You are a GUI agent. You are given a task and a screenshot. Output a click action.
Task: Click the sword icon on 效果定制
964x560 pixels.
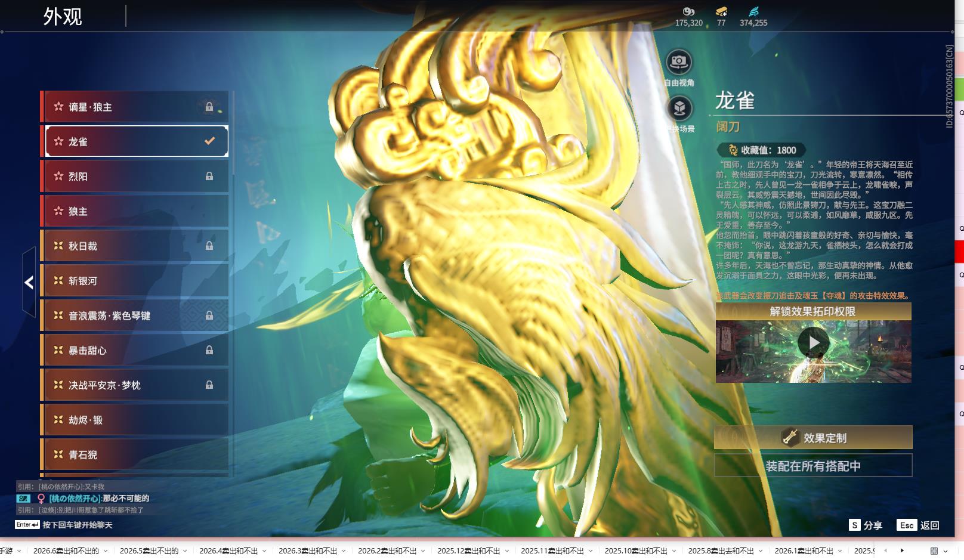click(x=790, y=437)
